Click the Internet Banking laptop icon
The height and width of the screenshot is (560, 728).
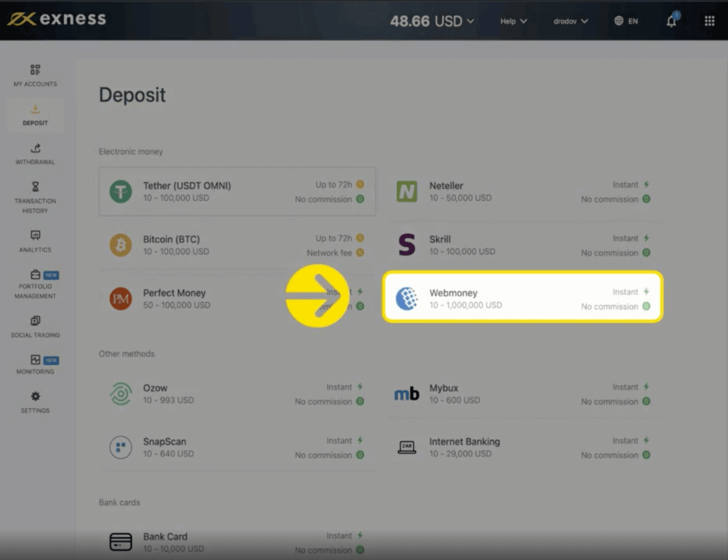[407, 448]
